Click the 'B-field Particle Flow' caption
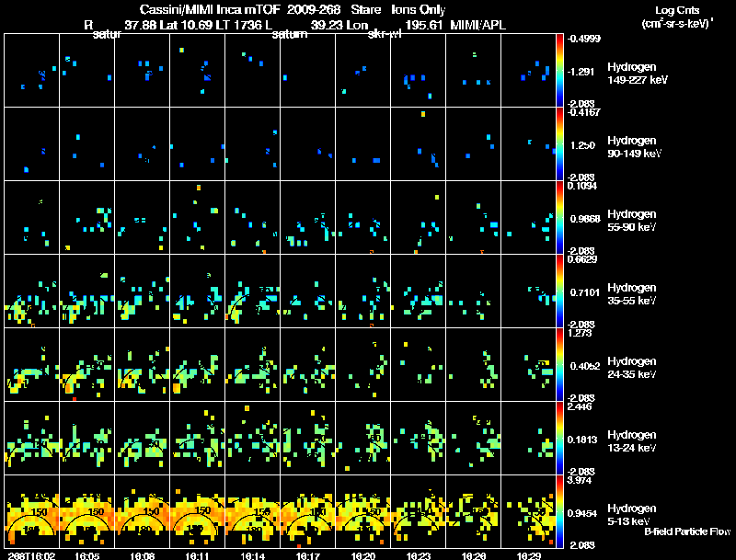This screenshot has width=736, height=560. (687, 531)
